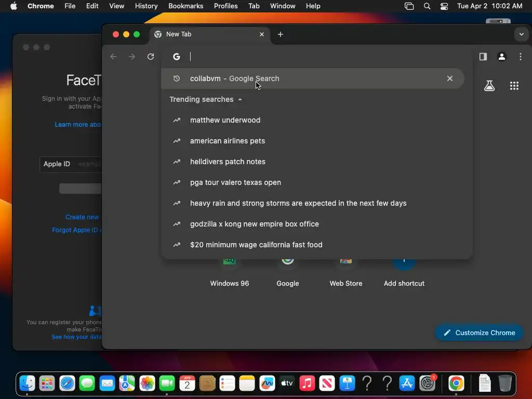
Task: Open the Help menu
Action: (313, 6)
